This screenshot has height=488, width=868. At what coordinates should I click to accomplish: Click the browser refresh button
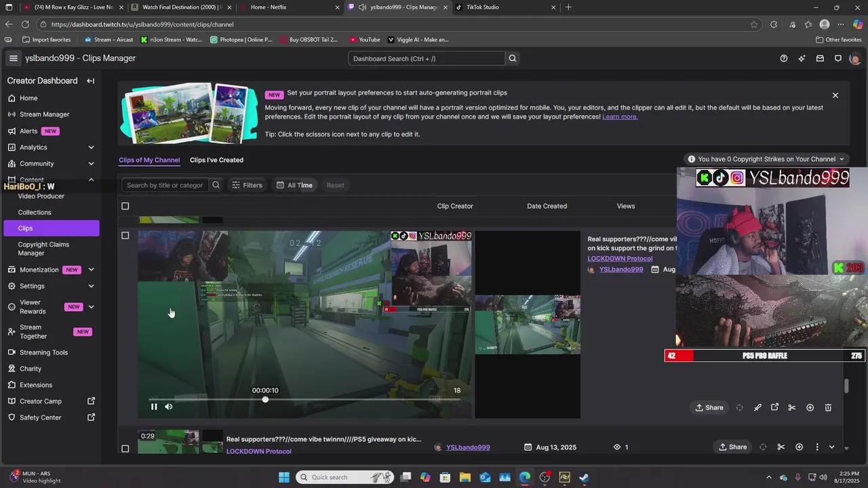pos(25,24)
